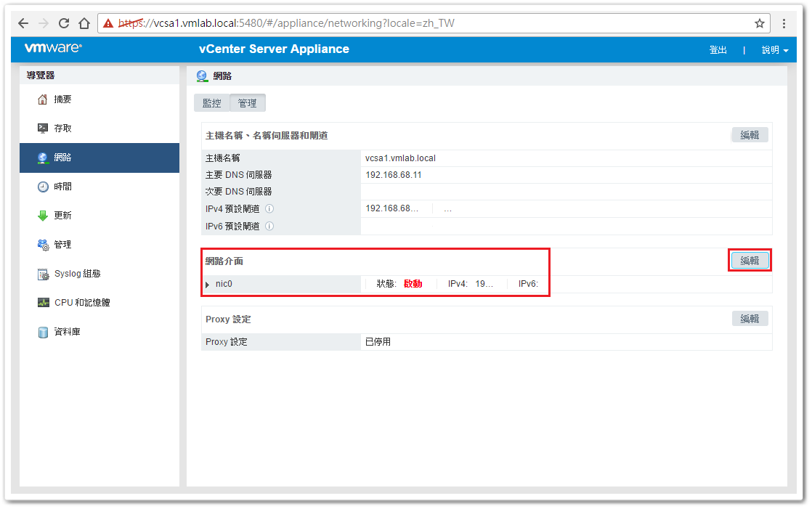Click the nic0 IPv4 address value

tap(484, 284)
